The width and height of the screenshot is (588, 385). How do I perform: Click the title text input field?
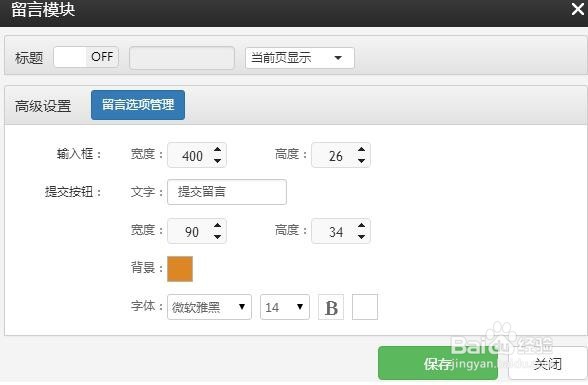pos(182,58)
